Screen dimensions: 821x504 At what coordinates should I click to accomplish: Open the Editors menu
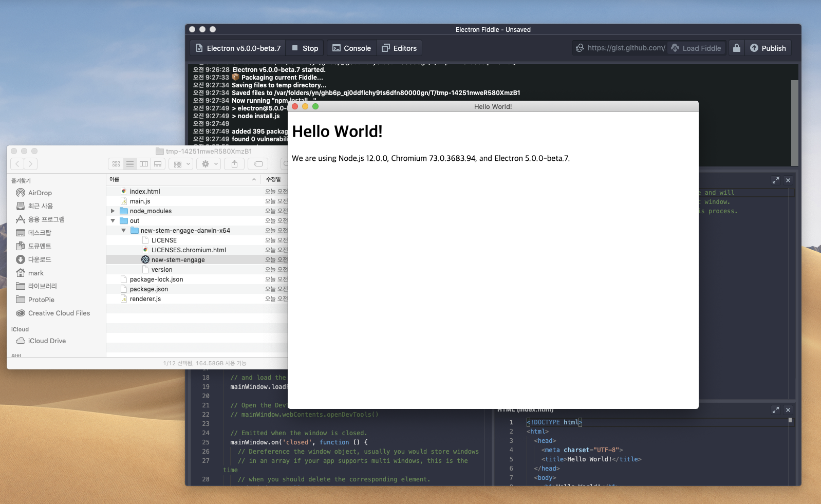point(399,48)
